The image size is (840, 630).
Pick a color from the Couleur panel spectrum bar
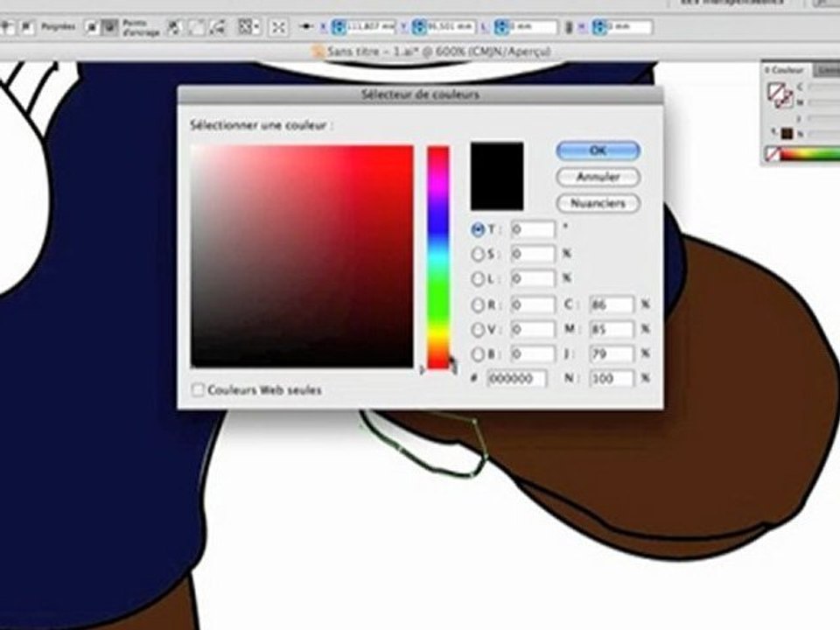[x=810, y=154]
